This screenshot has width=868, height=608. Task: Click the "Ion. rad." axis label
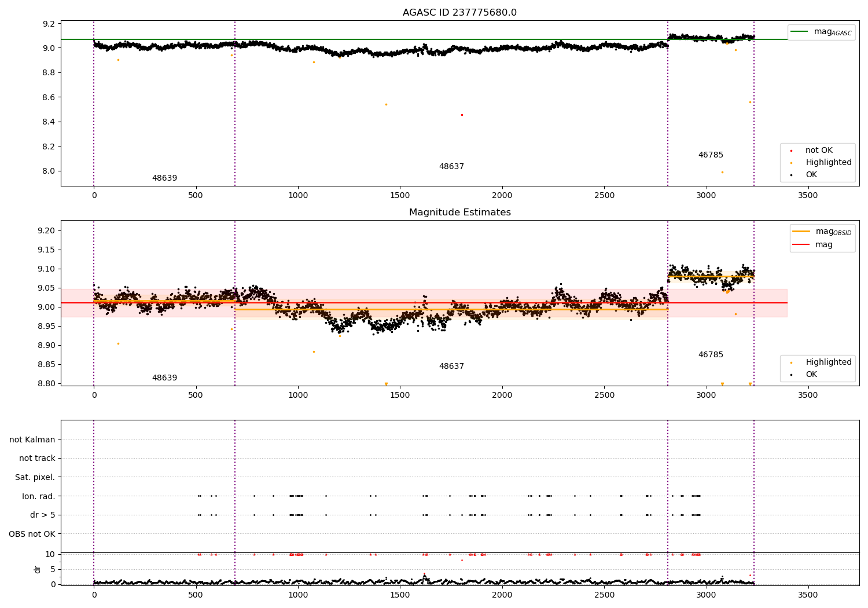(x=39, y=496)
